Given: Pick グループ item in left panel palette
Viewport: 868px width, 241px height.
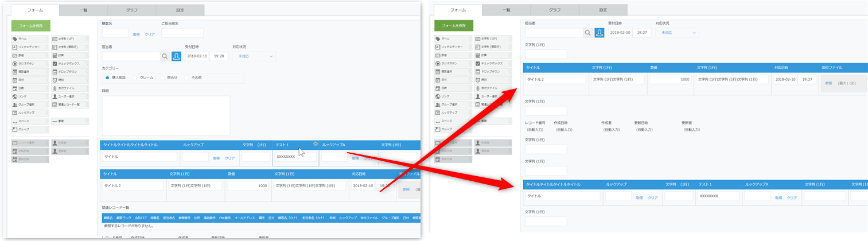Looking at the screenshot, I should (30, 129).
